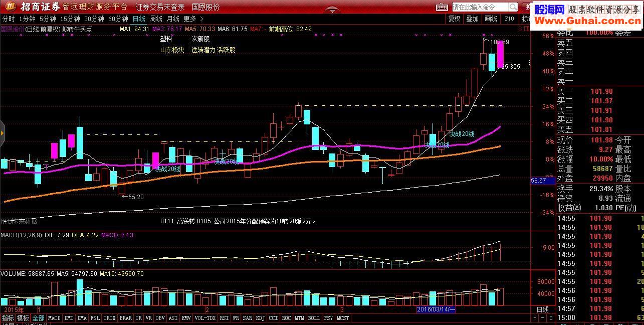Click the 画线 drawing tools button

tap(491, 19)
